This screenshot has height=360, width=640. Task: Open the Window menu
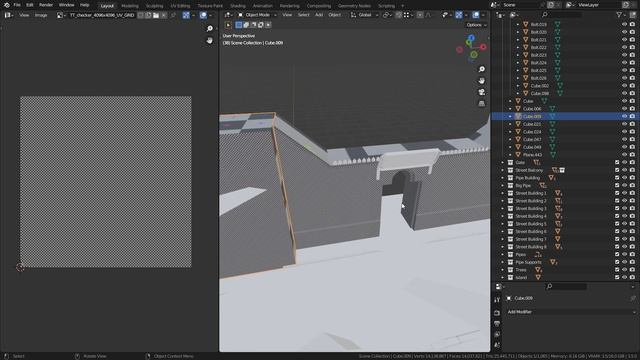67,5
